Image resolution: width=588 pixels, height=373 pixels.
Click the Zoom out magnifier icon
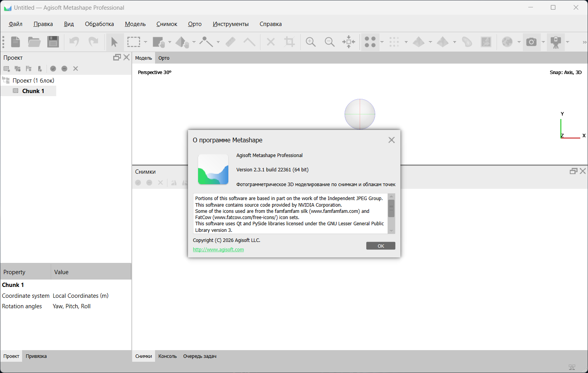[x=330, y=42]
